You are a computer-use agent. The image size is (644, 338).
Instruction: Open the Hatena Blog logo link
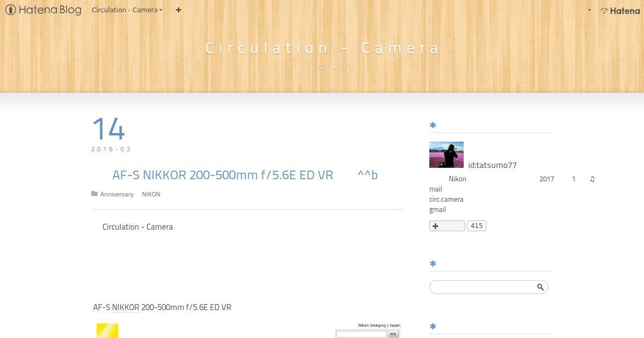tap(43, 10)
